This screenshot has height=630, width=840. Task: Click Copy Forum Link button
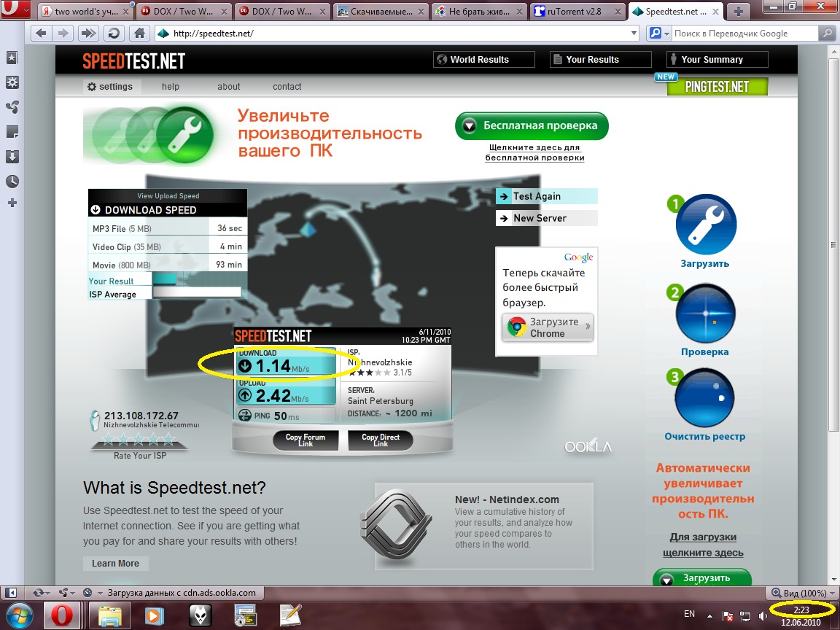[306, 440]
